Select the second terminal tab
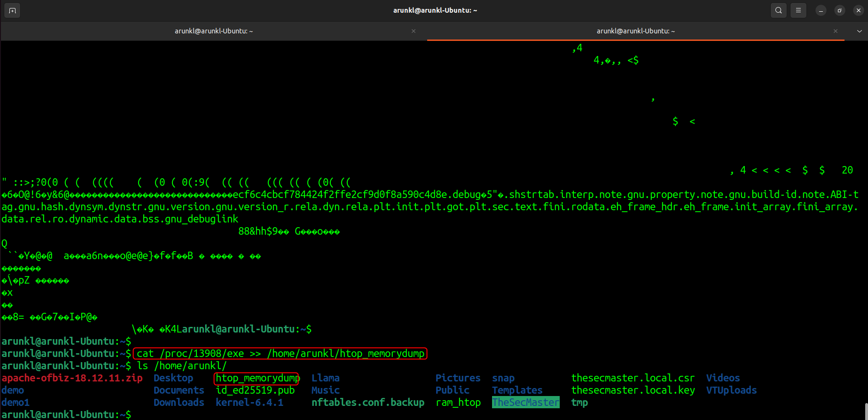Screen dimensions: 868x420 coord(635,31)
